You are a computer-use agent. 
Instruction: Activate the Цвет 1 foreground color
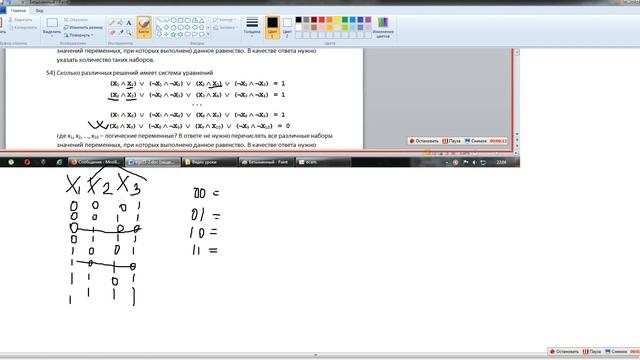[272, 27]
